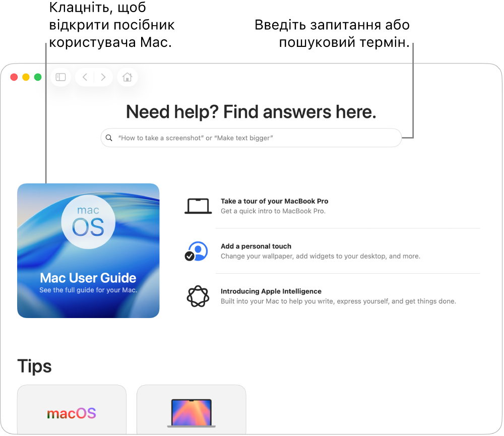The image size is (504, 436).
Task: Click the "See the full guide for your Mac" caption
Action: click(x=88, y=290)
